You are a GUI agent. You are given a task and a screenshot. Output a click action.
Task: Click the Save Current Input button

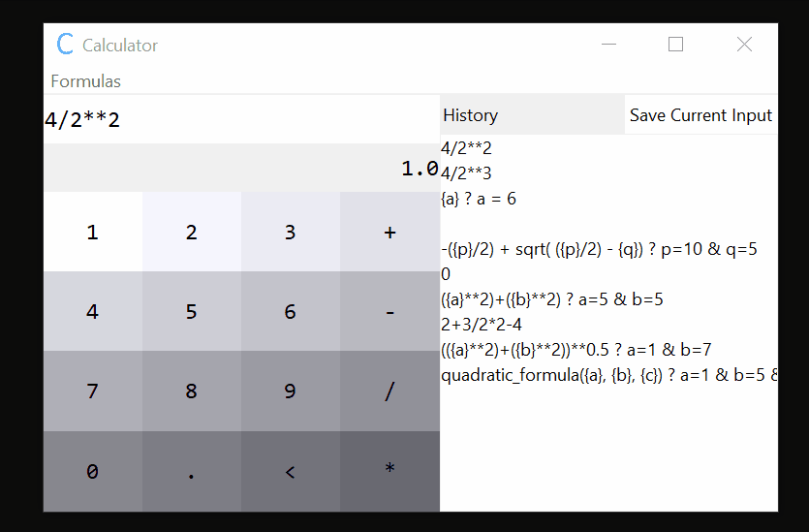pyautogui.click(x=700, y=115)
